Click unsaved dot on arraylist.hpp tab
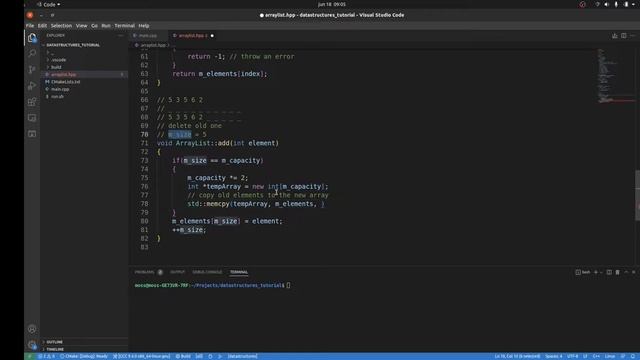This screenshot has width=640, height=360. click(212, 36)
